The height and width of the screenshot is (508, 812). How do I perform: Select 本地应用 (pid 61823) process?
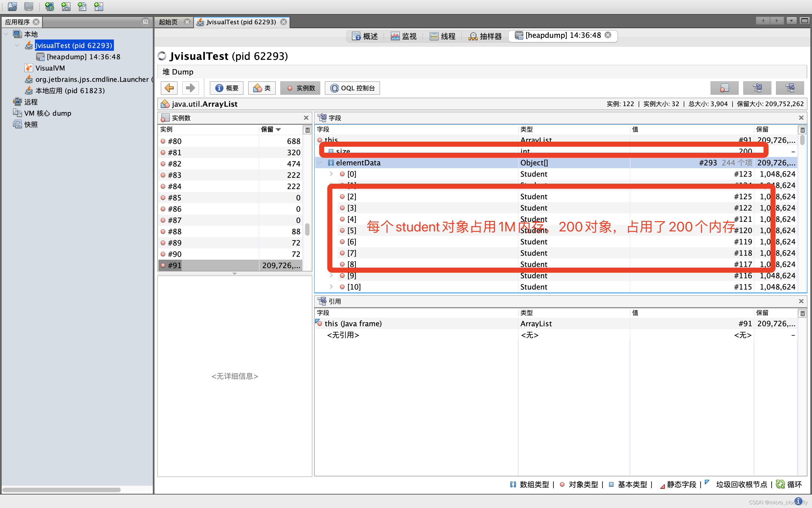tap(65, 91)
